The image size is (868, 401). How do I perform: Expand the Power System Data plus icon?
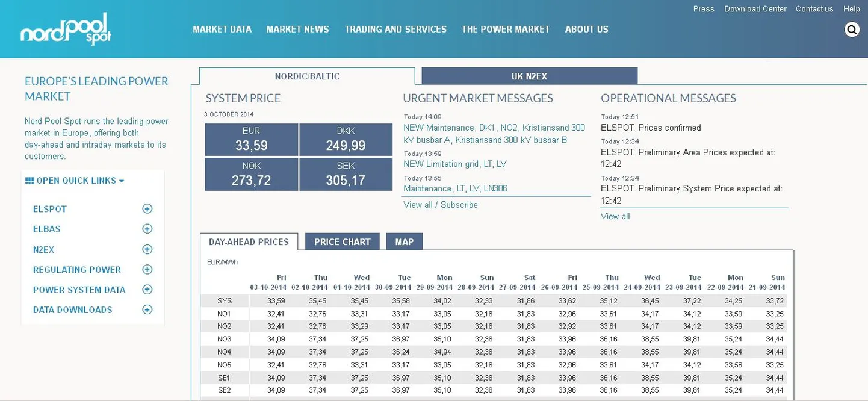click(147, 290)
